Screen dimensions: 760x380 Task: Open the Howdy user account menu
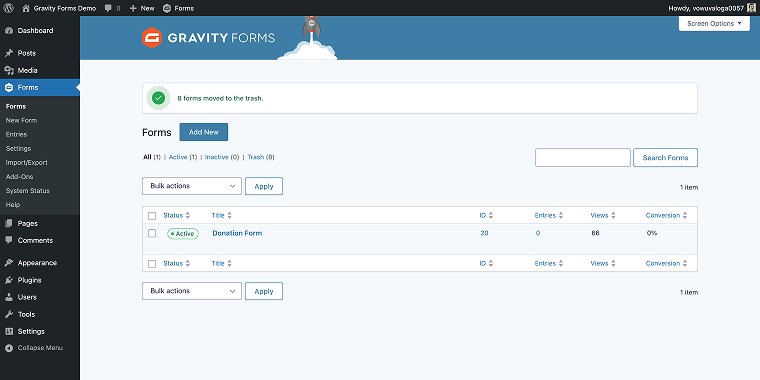[712, 8]
